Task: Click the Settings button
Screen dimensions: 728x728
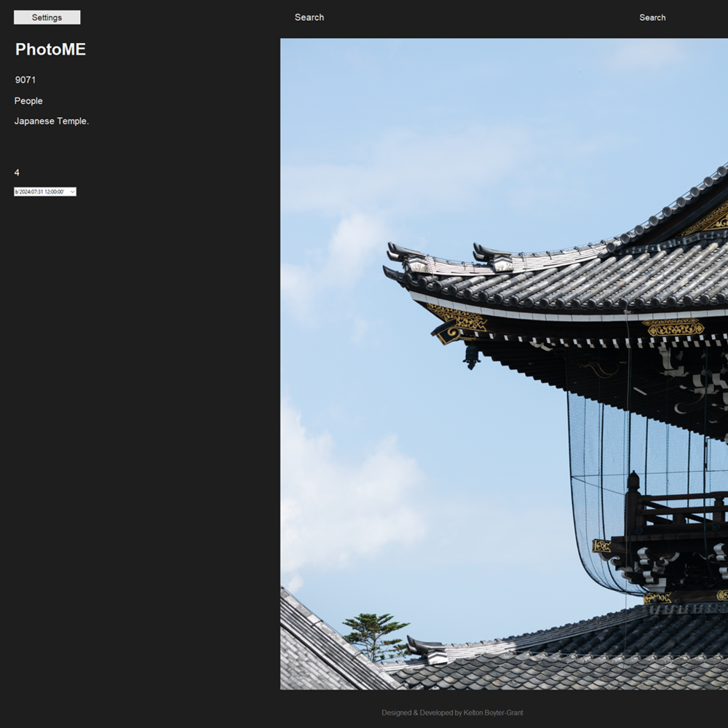Action: point(47,17)
